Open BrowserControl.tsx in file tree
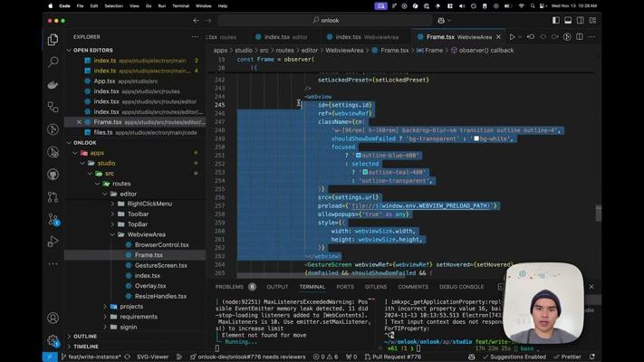This screenshot has height=362, width=644. (x=162, y=244)
